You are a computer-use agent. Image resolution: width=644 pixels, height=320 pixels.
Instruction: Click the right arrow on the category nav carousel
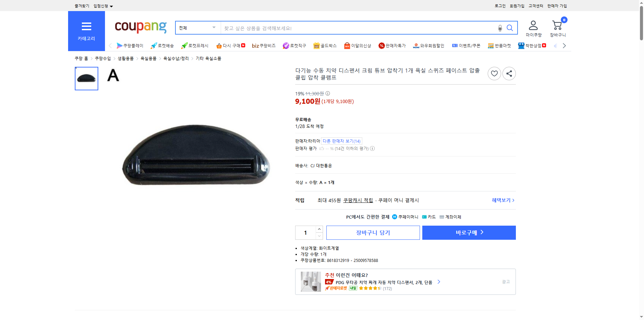[565, 45]
